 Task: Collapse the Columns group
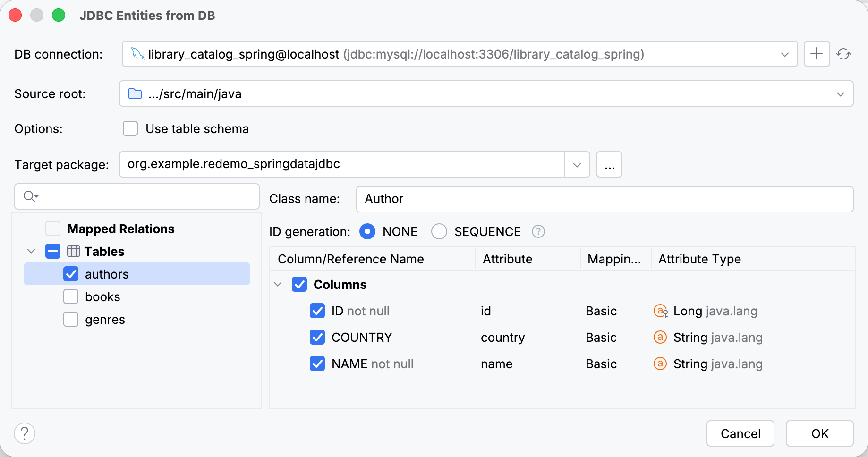point(278,284)
